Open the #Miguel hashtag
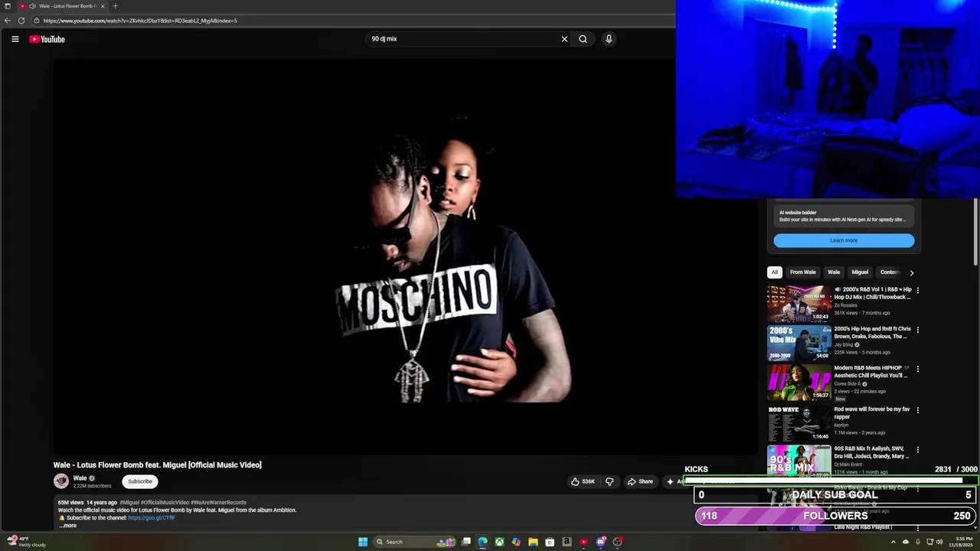The image size is (980, 551). [129, 503]
